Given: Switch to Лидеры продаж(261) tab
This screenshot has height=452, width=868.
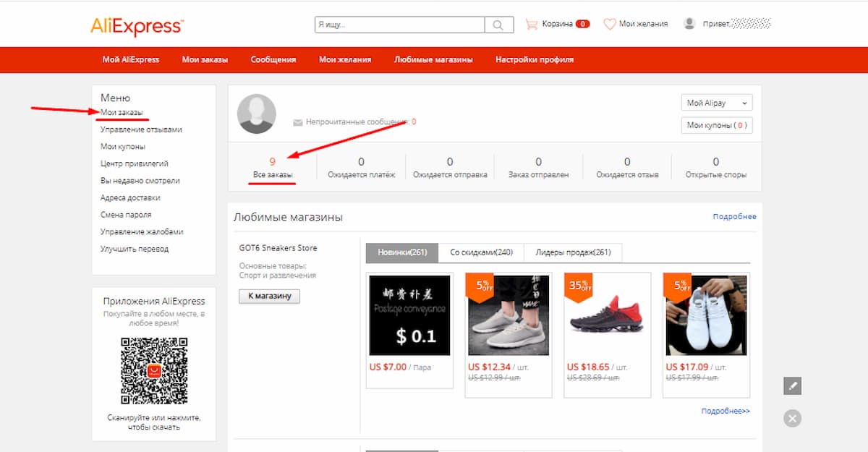Looking at the screenshot, I should 573,252.
